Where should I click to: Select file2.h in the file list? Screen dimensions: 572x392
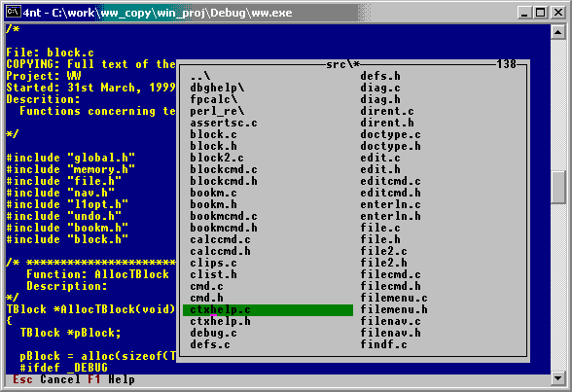point(383,263)
